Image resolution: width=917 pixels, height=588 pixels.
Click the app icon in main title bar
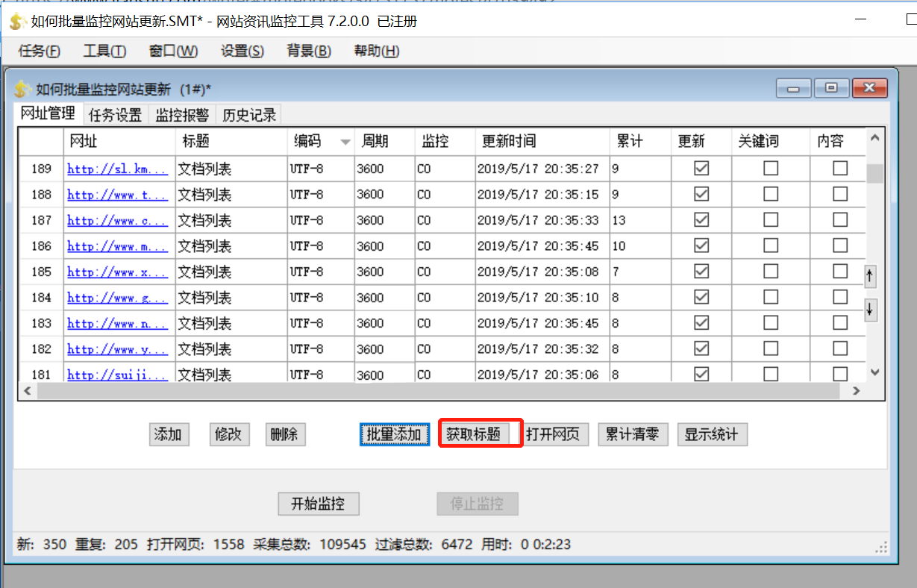(16, 22)
